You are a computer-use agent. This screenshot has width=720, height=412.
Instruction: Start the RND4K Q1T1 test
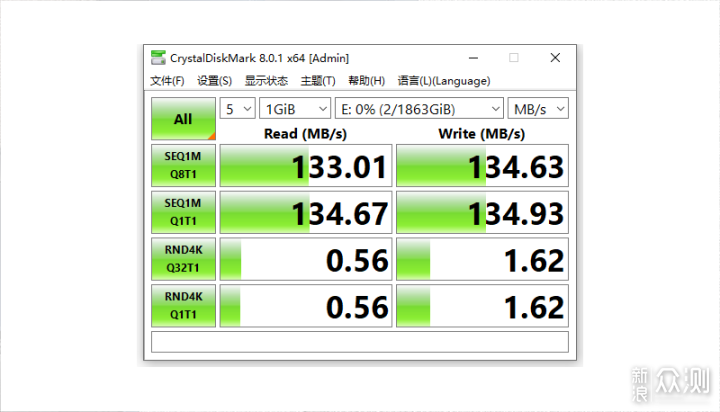click(x=183, y=305)
